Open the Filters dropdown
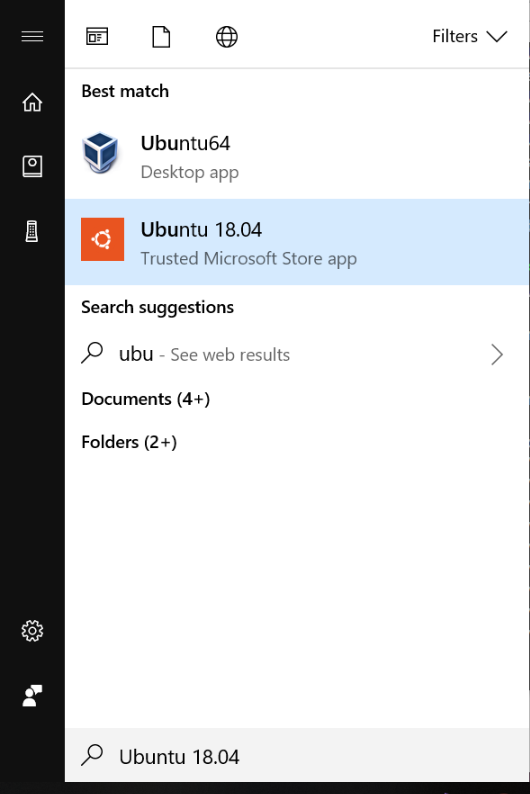The image size is (530, 794). (469, 36)
